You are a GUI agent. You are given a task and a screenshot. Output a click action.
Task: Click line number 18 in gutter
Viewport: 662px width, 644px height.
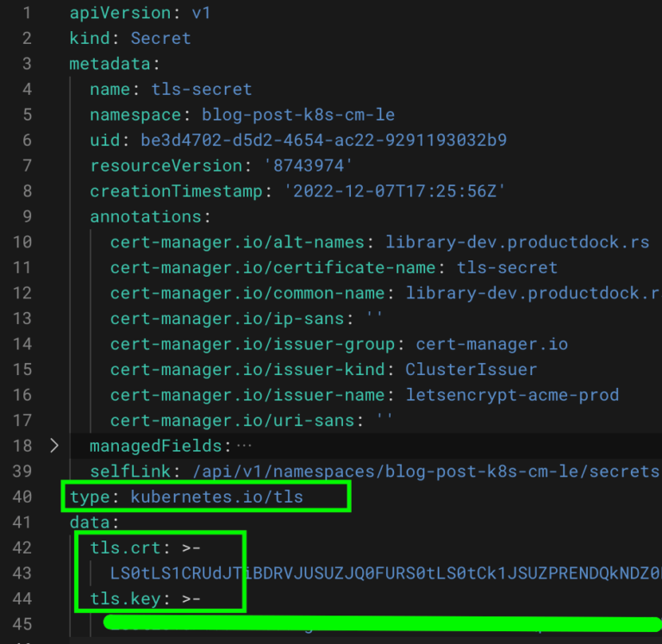(x=22, y=446)
